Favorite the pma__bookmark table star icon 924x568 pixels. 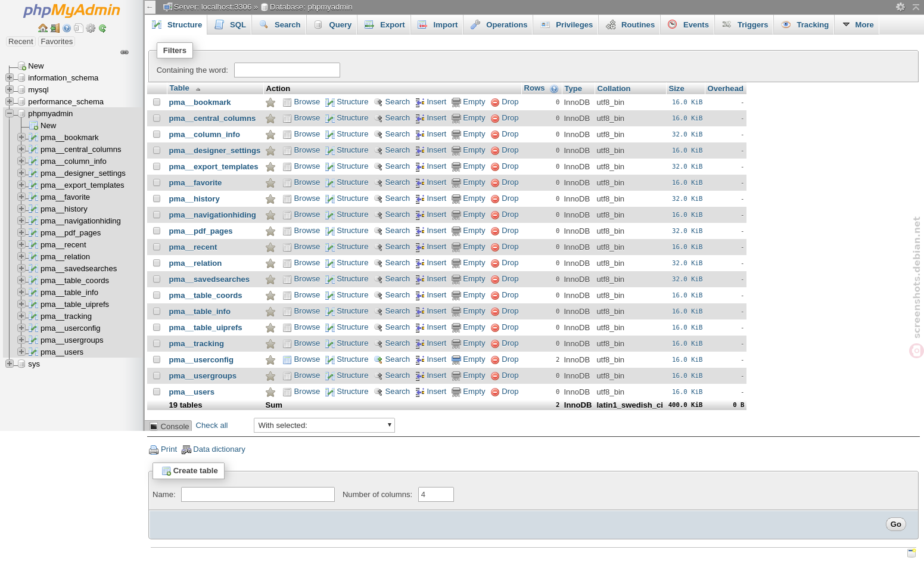coord(270,103)
